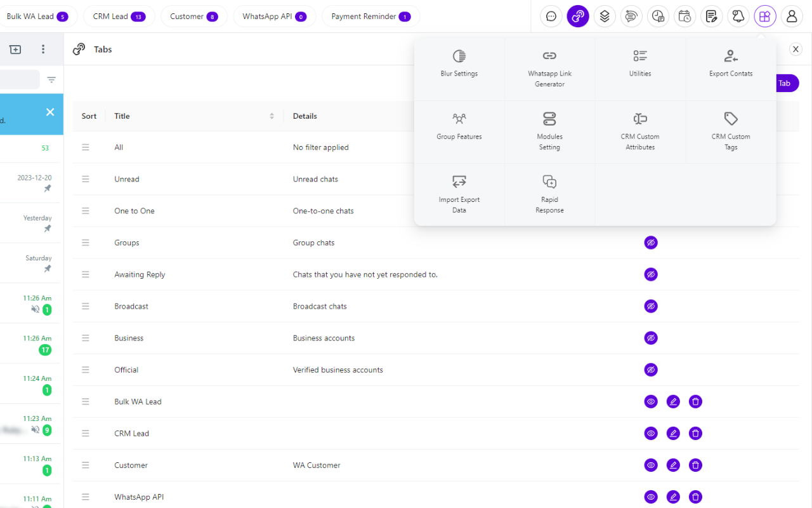Toggle visibility of CRM Lead row
This screenshot has width=812, height=508.
tap(651, 433)
